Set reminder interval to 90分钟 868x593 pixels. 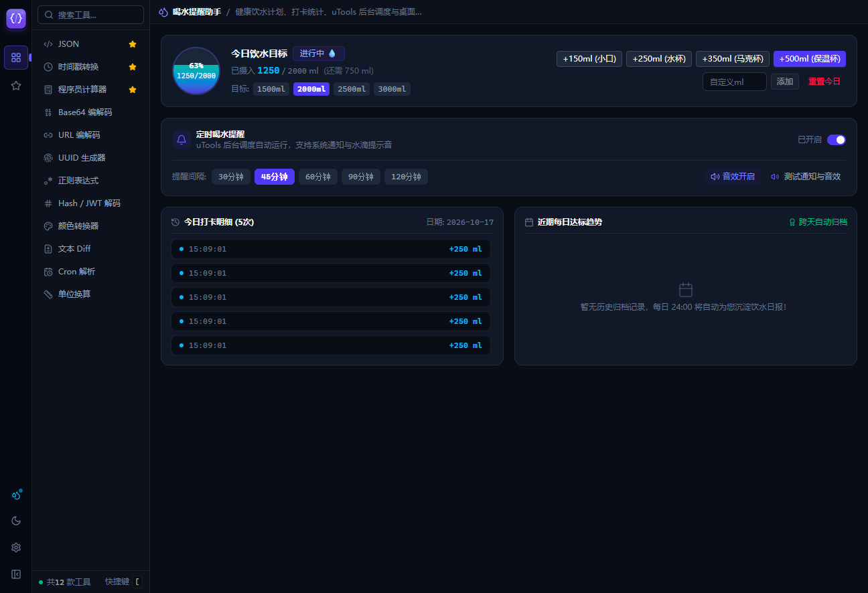coord(361,177)
